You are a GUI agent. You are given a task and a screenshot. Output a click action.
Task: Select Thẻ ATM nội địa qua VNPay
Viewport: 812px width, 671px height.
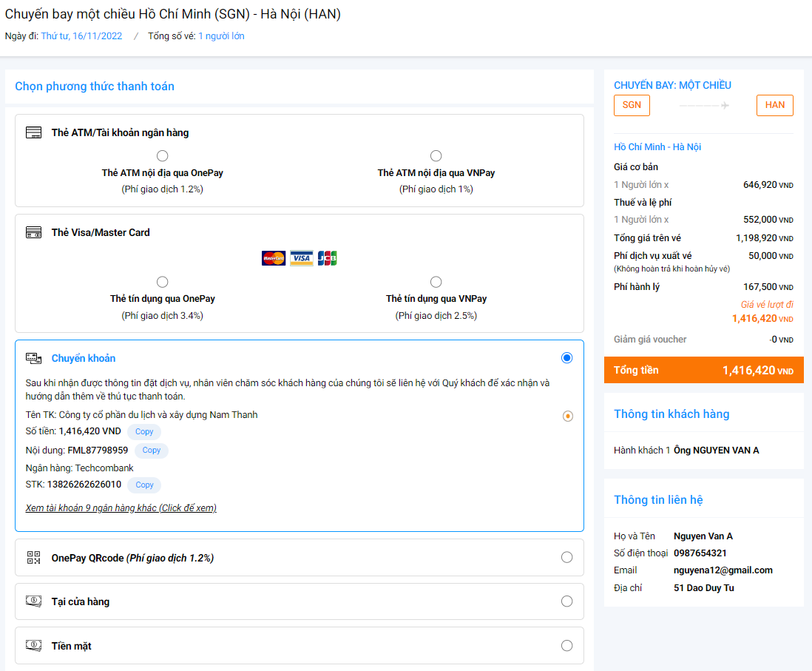tap(436, 156)
